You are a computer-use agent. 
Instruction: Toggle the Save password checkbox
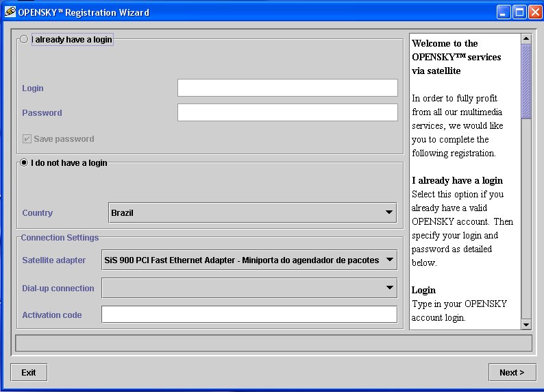tap(27, 138)
